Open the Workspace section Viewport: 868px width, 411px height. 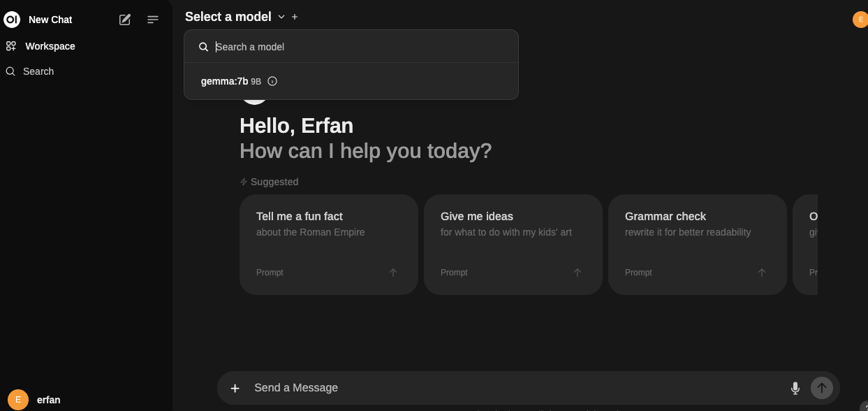[x=50, y=46]
